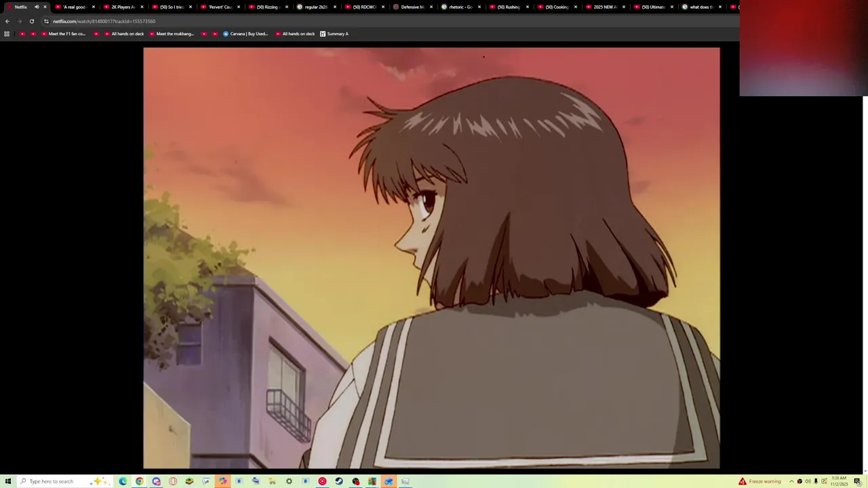Viewport: 868px width, 488px height.
Task: Open the "(50) Rizzing" tab
Action: click(x=267, y=7)
